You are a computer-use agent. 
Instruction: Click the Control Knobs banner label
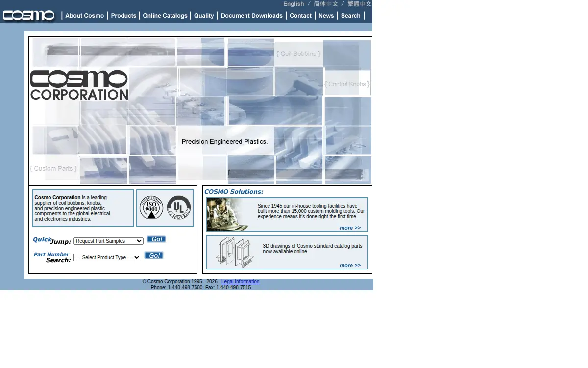tap(347, 84)
